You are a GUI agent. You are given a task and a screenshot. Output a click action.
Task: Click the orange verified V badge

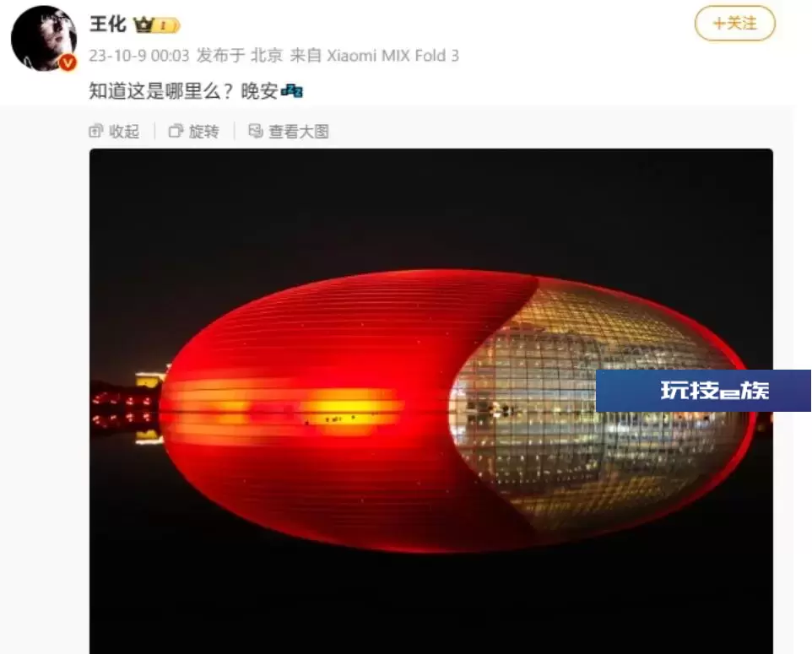[x=68, y=62]
